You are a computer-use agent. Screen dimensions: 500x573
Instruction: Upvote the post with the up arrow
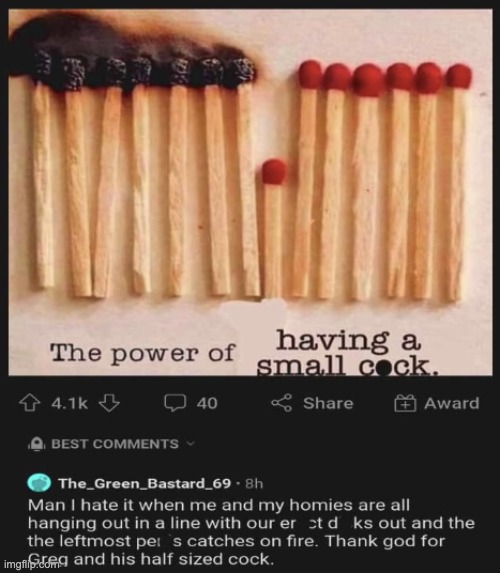point(29,403)
